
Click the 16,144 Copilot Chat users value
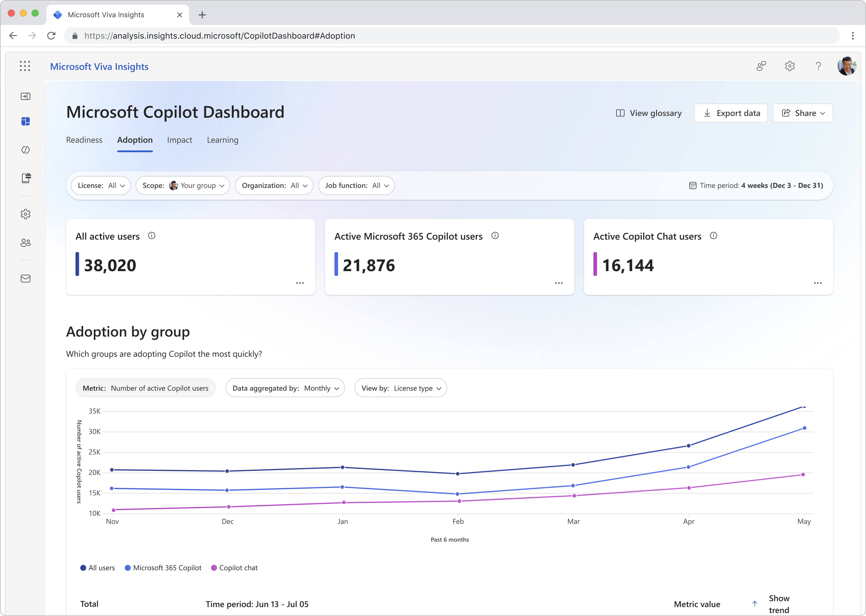point(628,265)
